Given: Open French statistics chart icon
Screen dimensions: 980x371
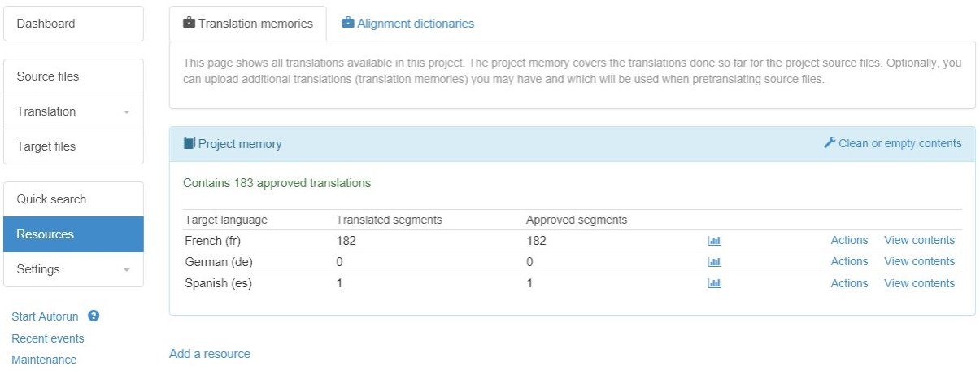Looking at the screenshot, I should [714, 241].
